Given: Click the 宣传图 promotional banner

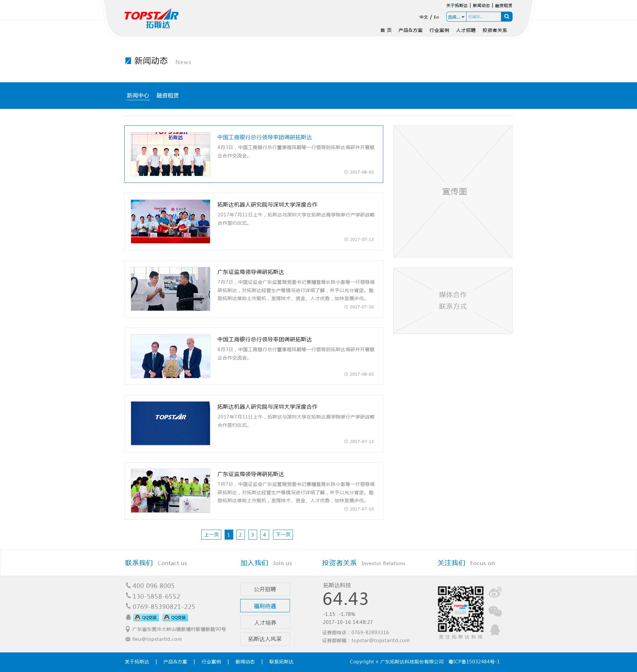Looking at the screenshot, I should (x=453, y=191).
